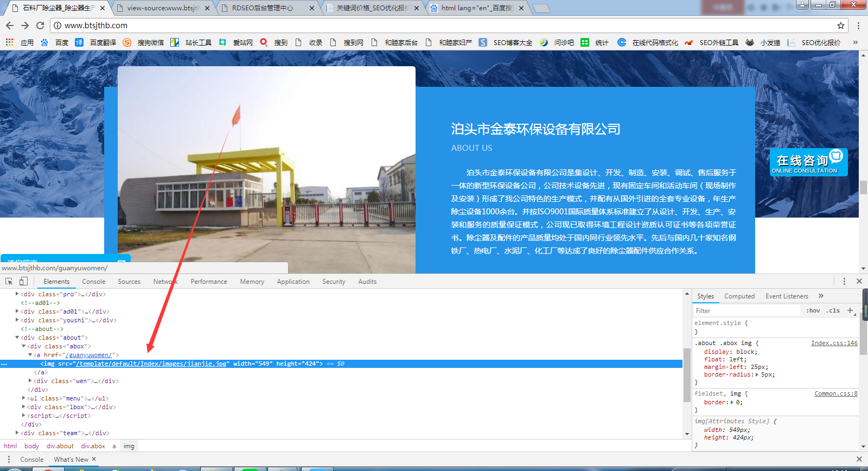Add new style rule with plus icon
The image size is (868, 471).
pos(850,310)
